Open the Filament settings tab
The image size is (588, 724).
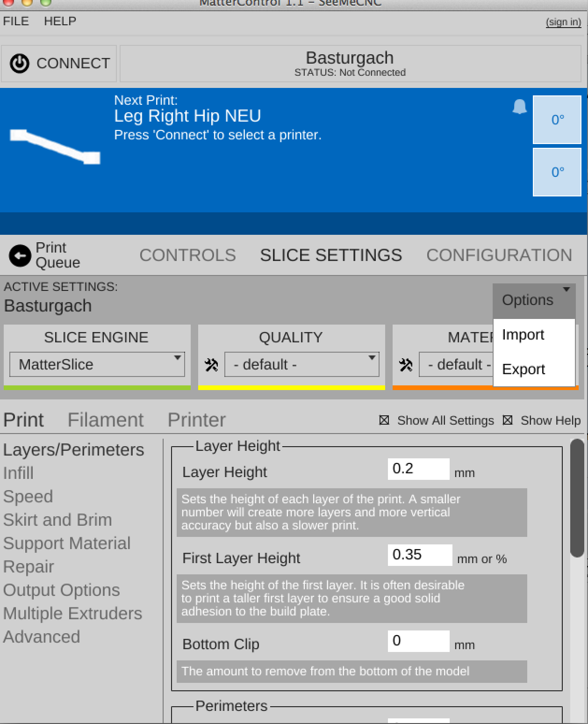pyautogui.click(x=106, y=420)
